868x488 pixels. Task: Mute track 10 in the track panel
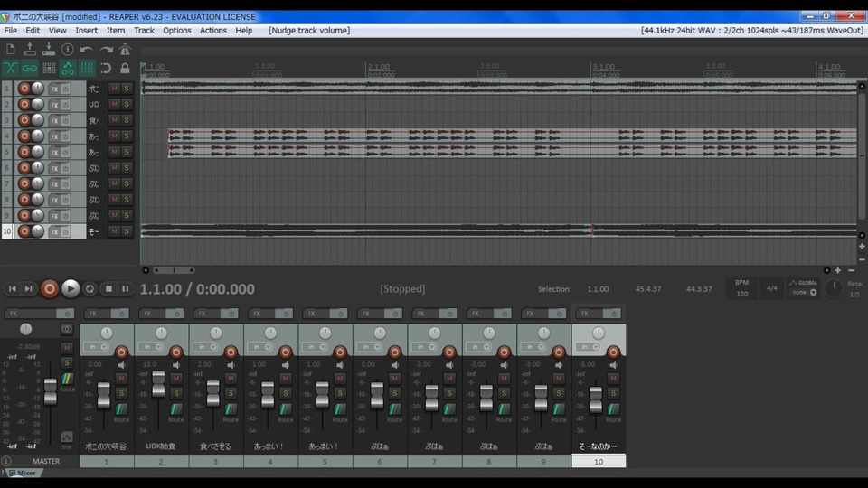tap(114, 231)
